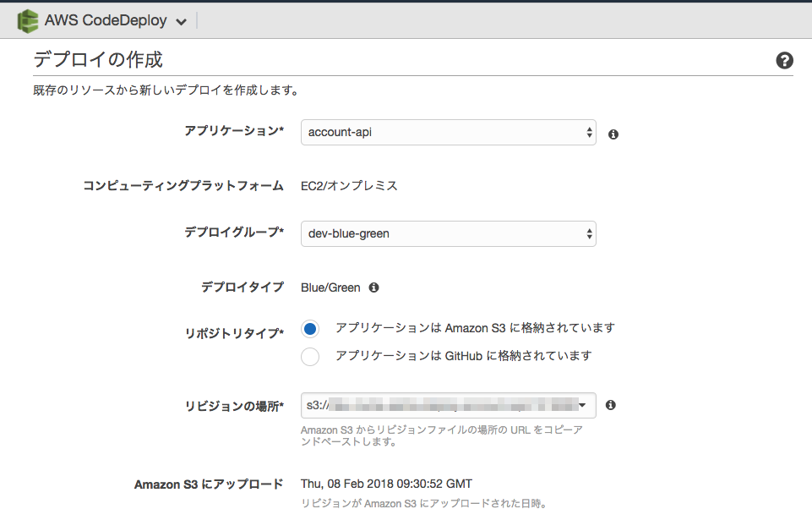Open the help question mark icon
812x520 pixels.
pos(784,60)
